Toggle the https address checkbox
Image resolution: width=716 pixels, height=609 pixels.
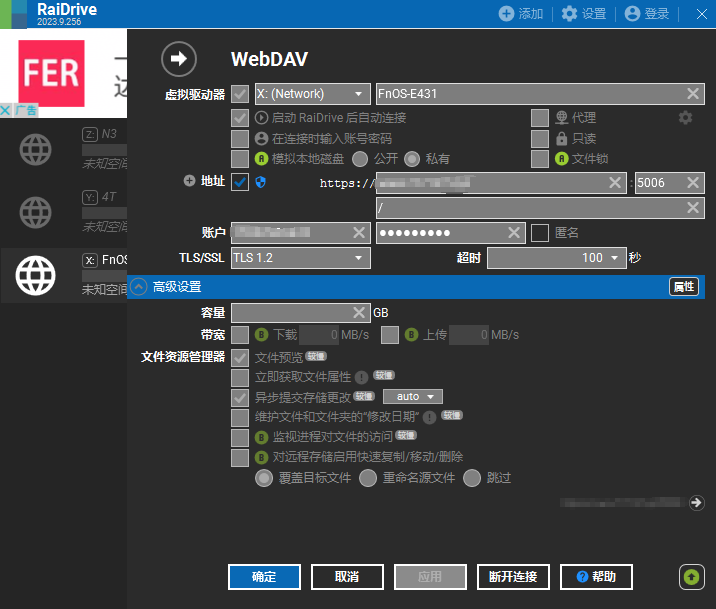pyautogui.click(x=240, y=182)
